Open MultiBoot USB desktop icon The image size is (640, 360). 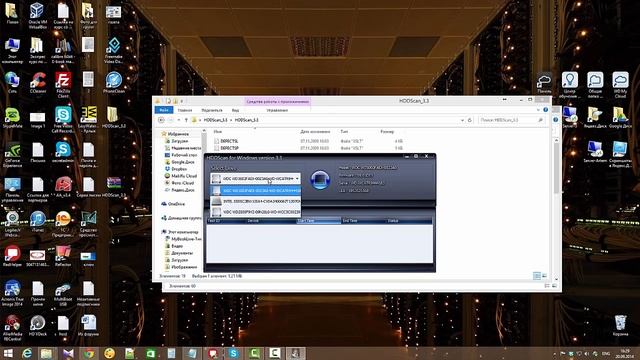63,294
